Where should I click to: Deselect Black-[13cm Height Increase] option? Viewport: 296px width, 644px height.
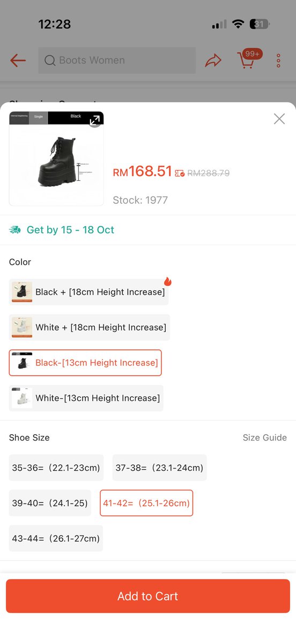coord(85,363)
